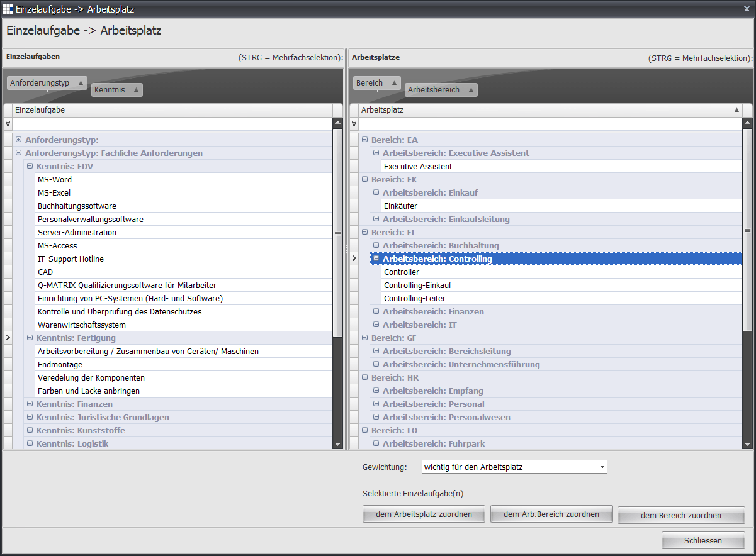The image size is (756, 556).
Task: Click the filter icon in Einzelaufgabe list
Action: (x=8, y=124)
